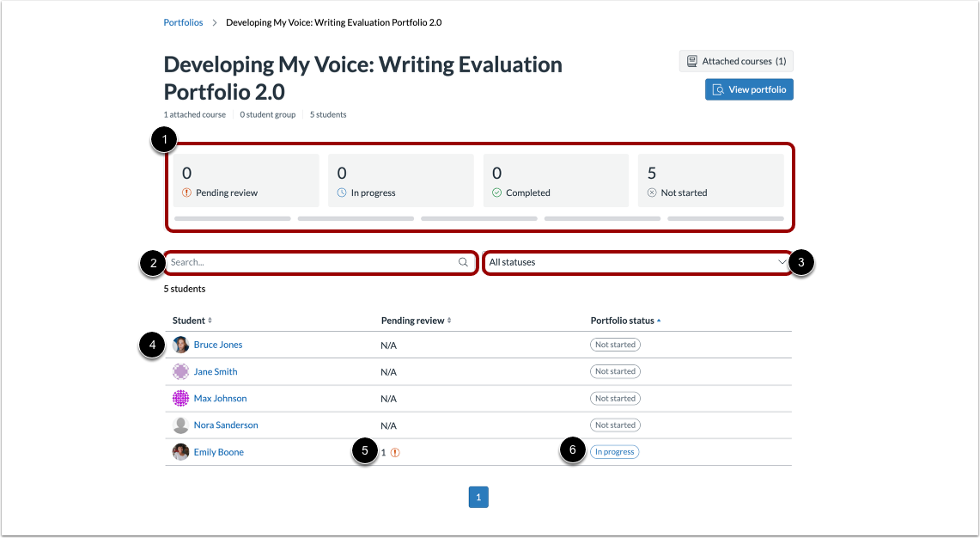Click the View portfolio button

point(749,89)
